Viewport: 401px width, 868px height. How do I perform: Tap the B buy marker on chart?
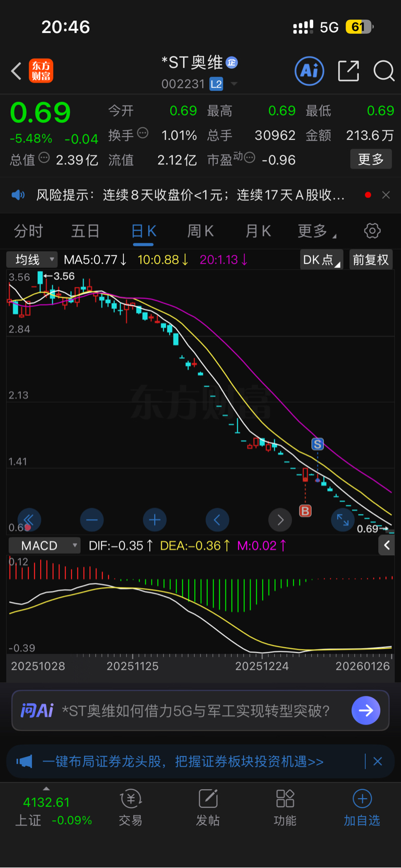coord(305,510)
